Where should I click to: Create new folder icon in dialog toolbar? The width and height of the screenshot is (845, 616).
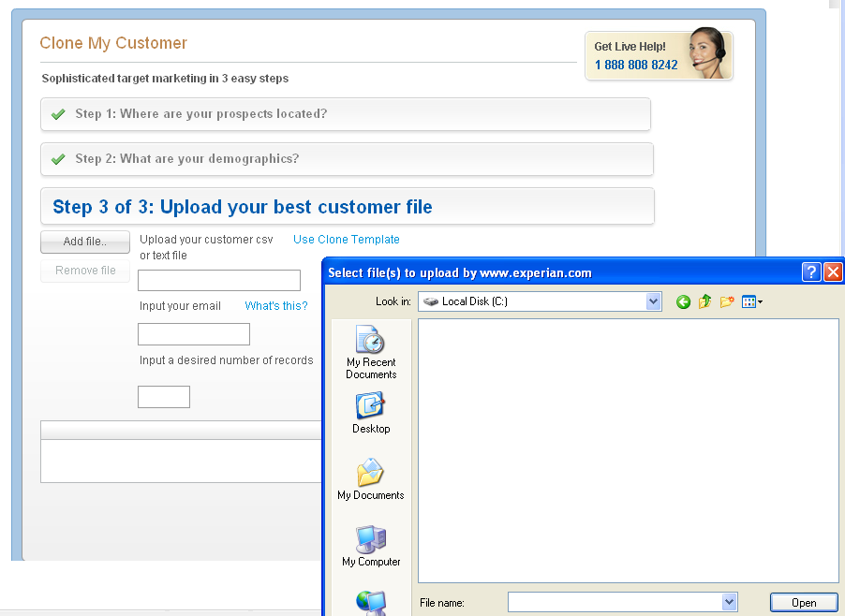point(726,301)
